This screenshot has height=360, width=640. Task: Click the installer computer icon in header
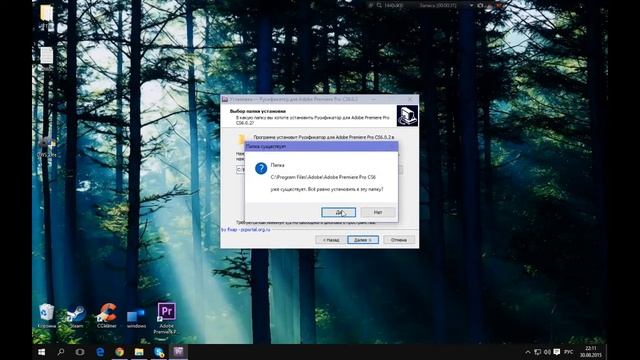(x=407, y=116)
